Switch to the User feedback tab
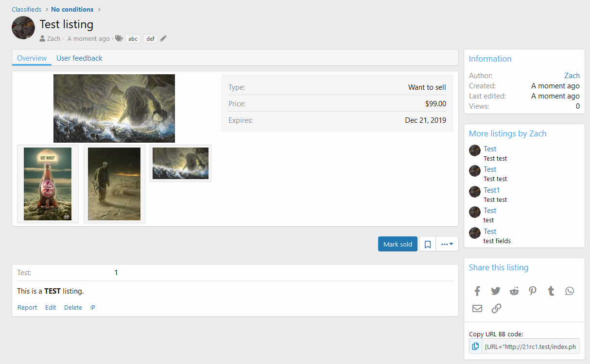The height and width of the screenshot is (364, 590). click(x=79, y=58)
